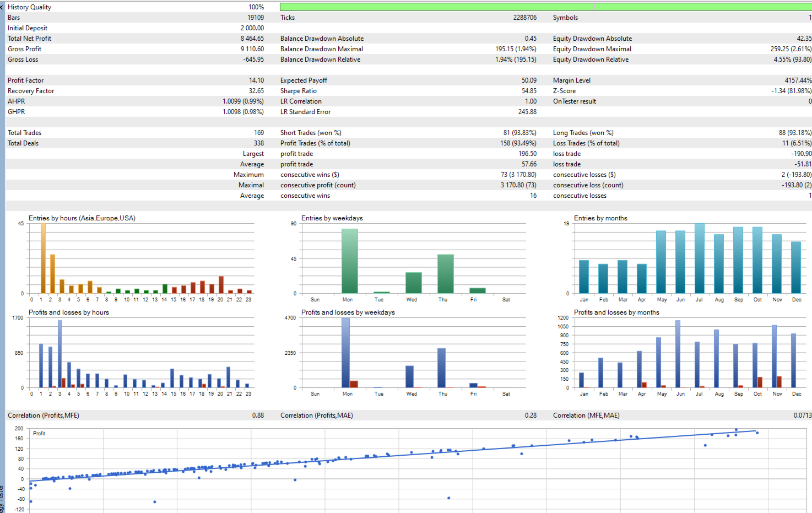Click the Symbols label

click(565, 18)
